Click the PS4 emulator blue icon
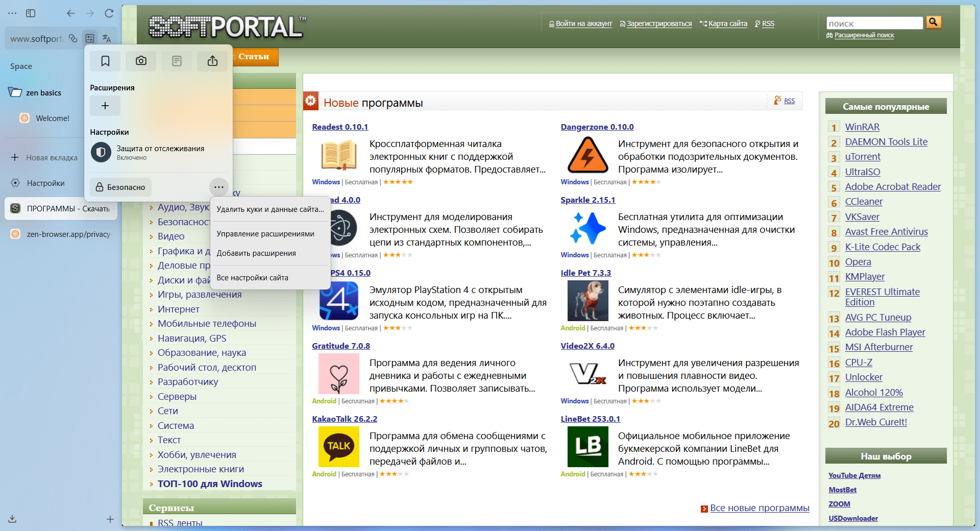This screenshot has height=531, width=980. tap(339, 301)
